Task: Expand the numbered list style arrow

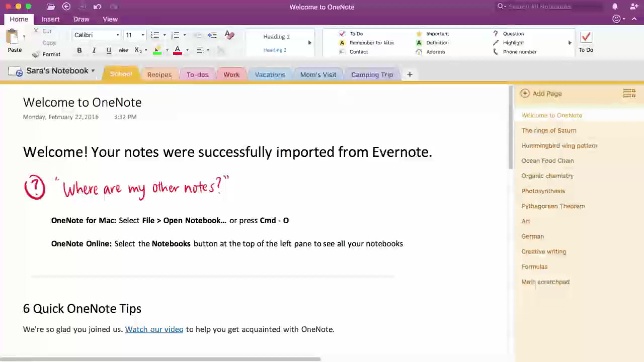Action: click(x=185, y=35)
